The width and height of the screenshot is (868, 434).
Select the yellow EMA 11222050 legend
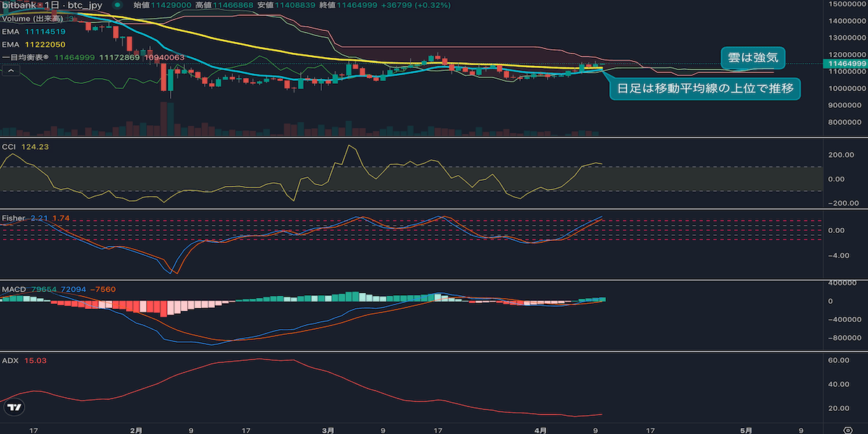[35, 44]
